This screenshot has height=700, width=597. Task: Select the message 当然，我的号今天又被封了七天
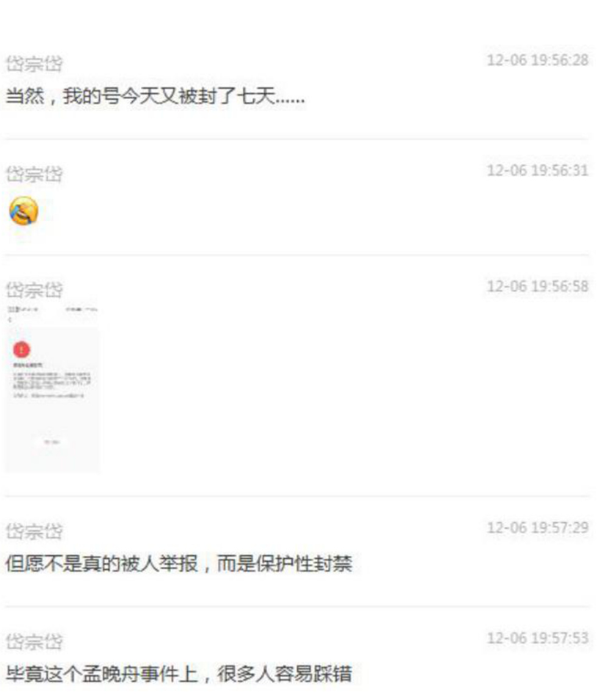(x=155, y=96)
